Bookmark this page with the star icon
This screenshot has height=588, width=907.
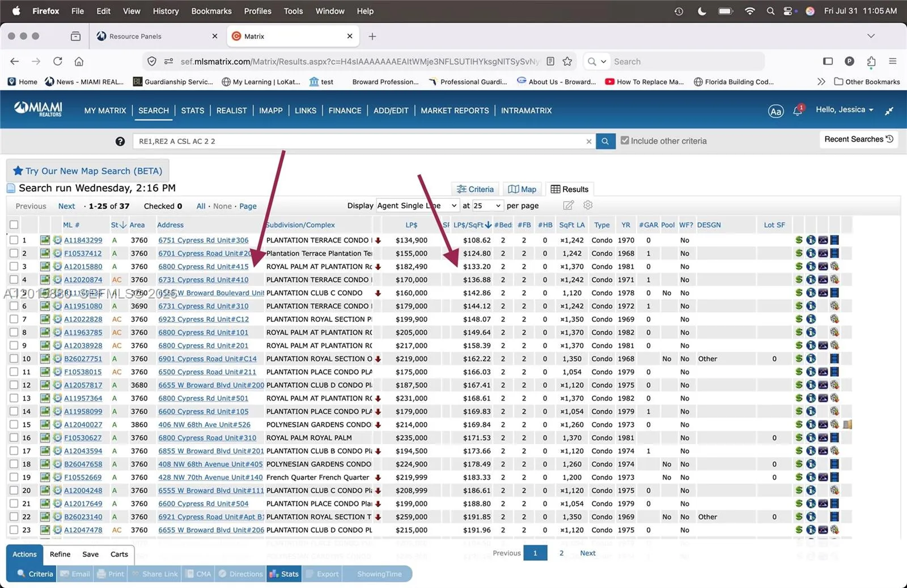tap(567, 61)
